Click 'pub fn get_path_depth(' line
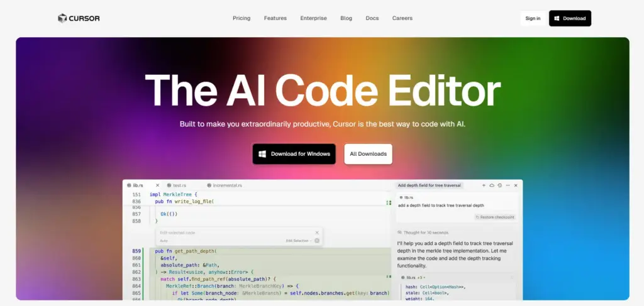644x306 pixels. click(x=186, y=251)
